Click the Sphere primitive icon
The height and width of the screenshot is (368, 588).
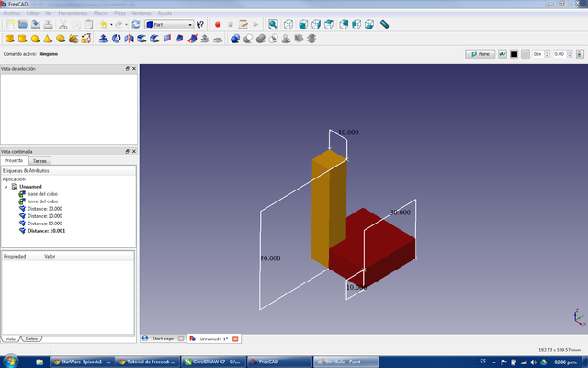click(35, 39)
